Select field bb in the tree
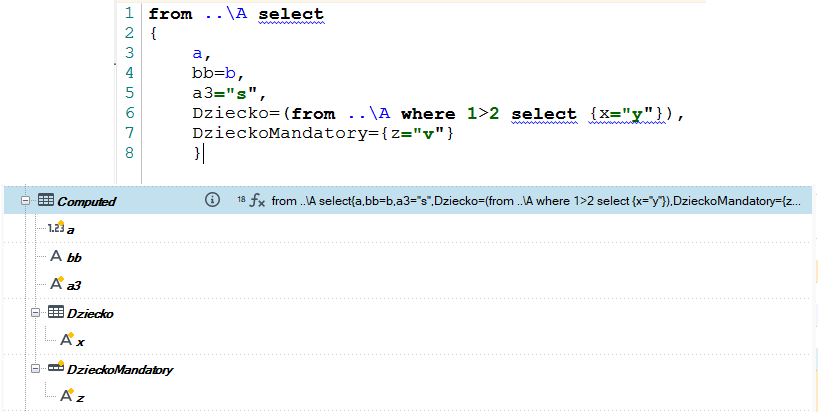This screenshot has width=818, height=413. point(74,258)
